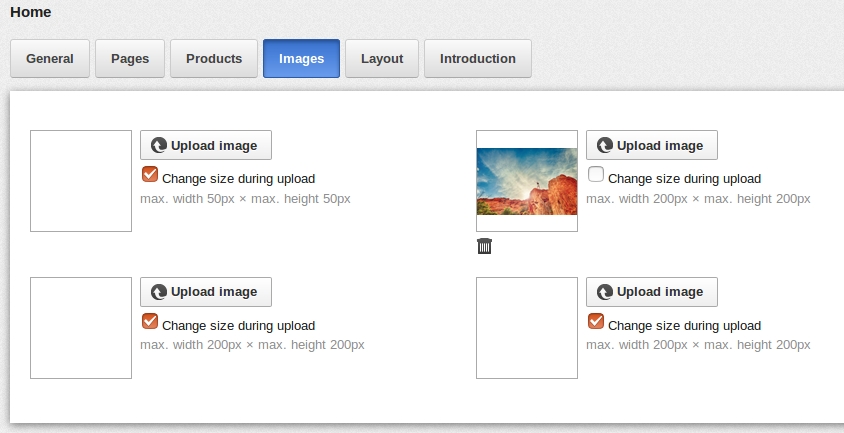Switch to the General tab
Viewport: 844px width, 433px height.
[50, 58]
